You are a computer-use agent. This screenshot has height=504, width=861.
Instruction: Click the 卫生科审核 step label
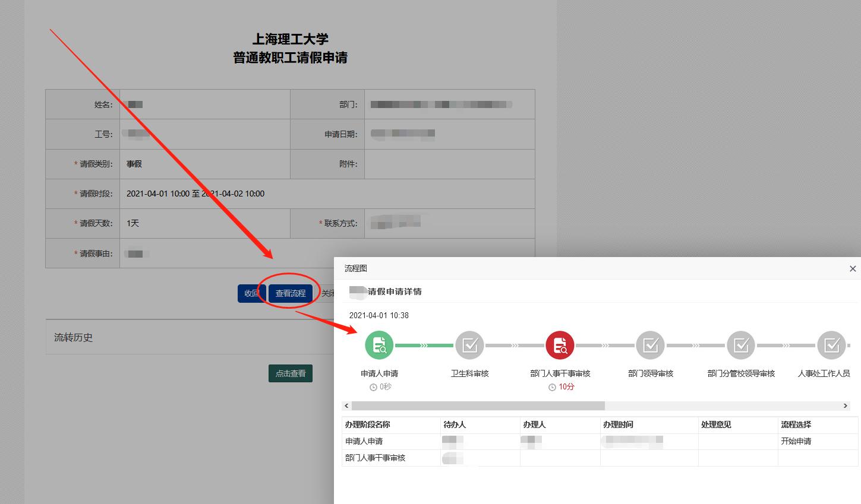tap(470, 373)
